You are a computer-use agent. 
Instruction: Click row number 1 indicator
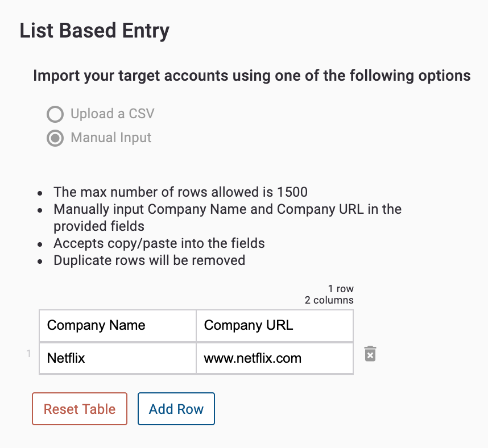click(x=28, y=354)
